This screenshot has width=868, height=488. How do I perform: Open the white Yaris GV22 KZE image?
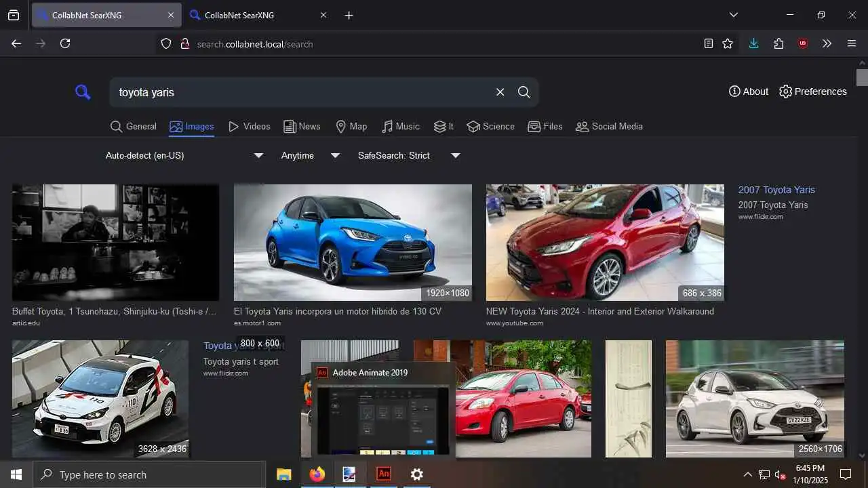pyautogui.click(x=755, y=399)
